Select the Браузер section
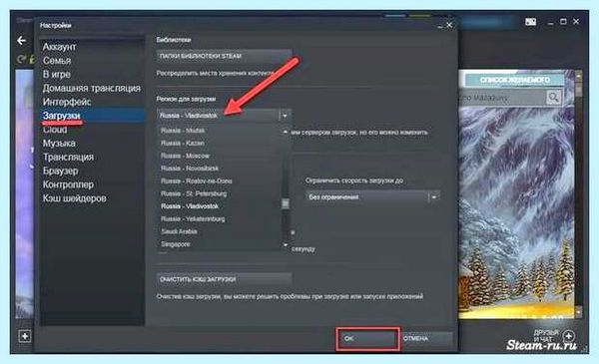Image resolution: width=599 pixels, height=364 pixels. click(60, 171)
